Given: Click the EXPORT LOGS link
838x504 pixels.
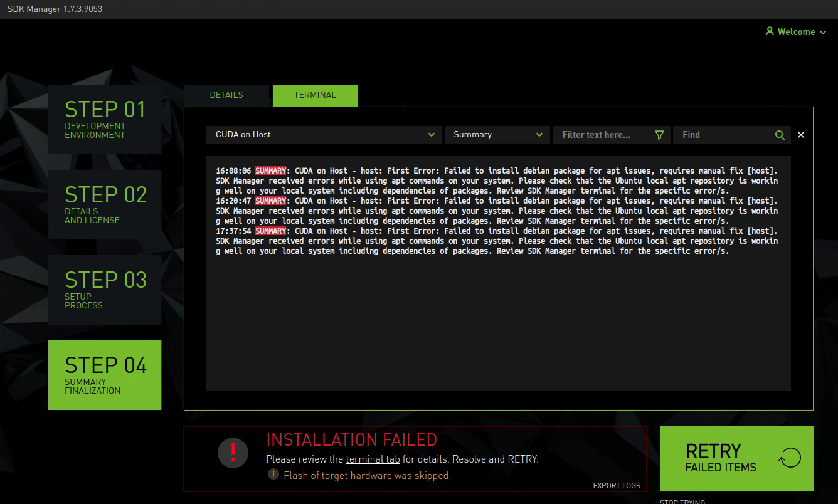Looking at the screenshot, I should tap(617, 486).
